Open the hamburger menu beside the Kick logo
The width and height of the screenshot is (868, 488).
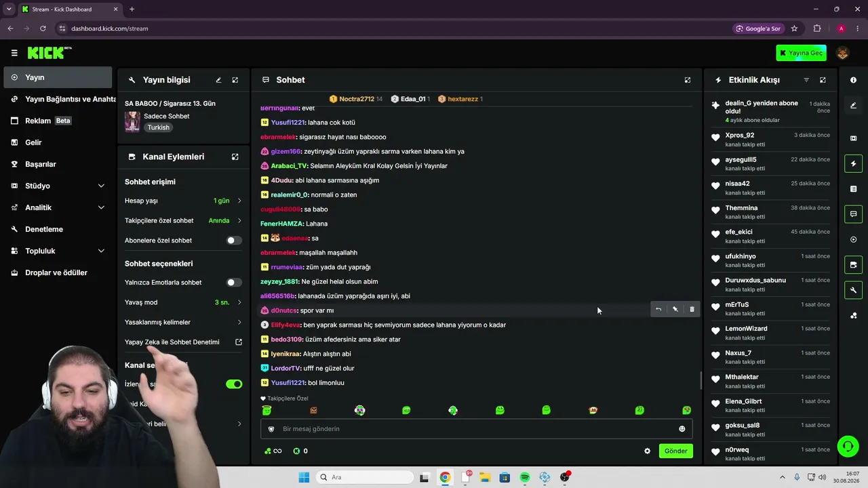click(x=14, y=53)
